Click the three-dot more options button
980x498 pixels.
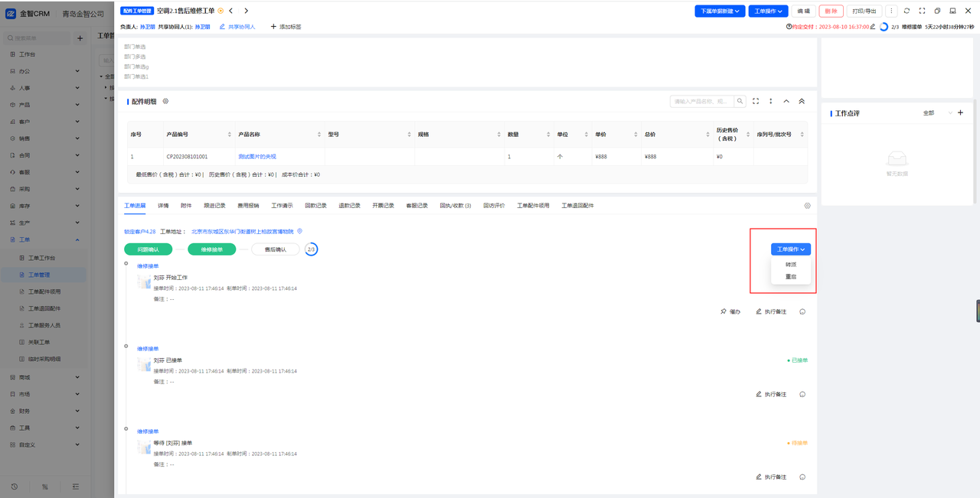pos(892,11)
